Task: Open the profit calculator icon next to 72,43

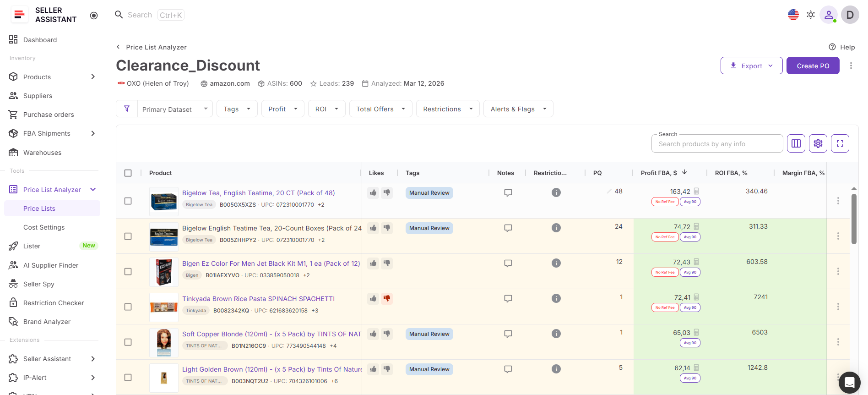Action: point(696,262)
